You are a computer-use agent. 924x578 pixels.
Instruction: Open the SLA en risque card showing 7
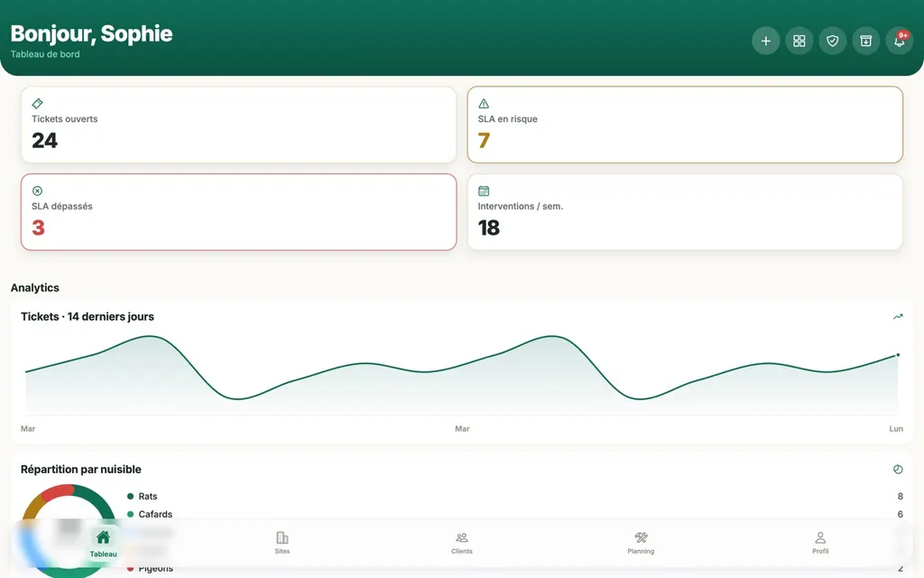click(x=685, y=125)
